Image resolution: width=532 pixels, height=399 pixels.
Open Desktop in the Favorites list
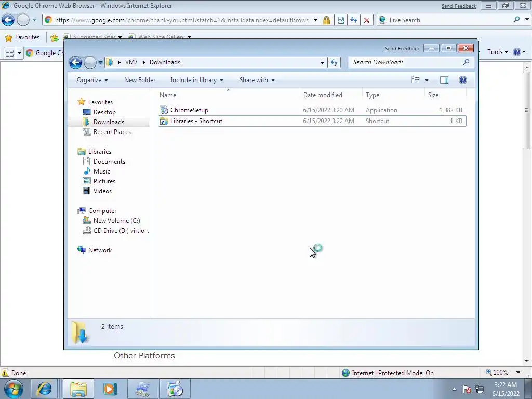pos(104,112)
